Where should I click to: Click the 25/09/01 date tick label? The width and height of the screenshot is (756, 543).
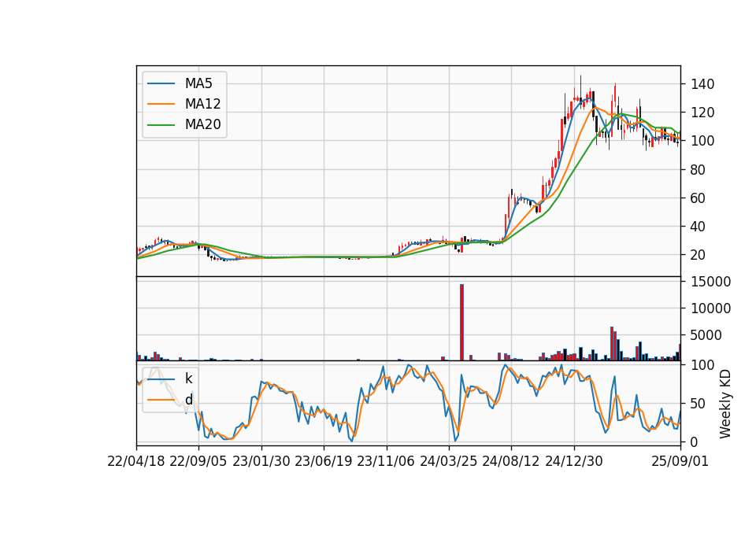tap(680, 461)
